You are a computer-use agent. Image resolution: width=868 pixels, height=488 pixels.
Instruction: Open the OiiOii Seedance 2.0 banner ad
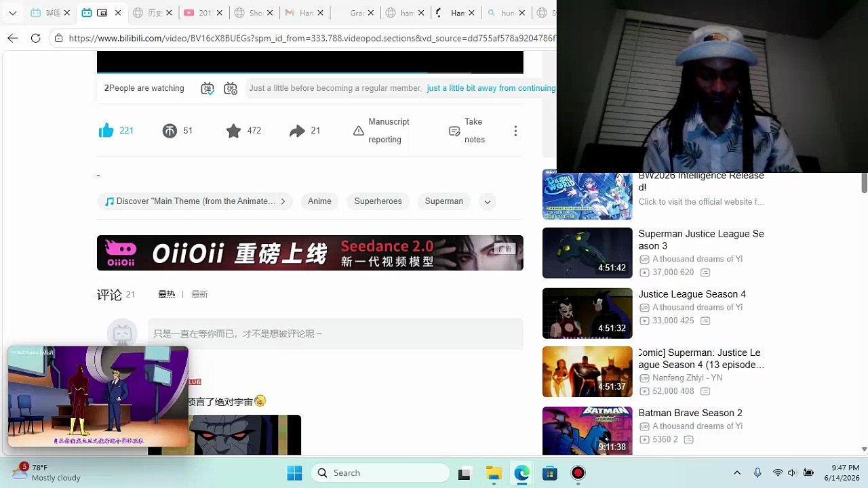tap(310, 253)
